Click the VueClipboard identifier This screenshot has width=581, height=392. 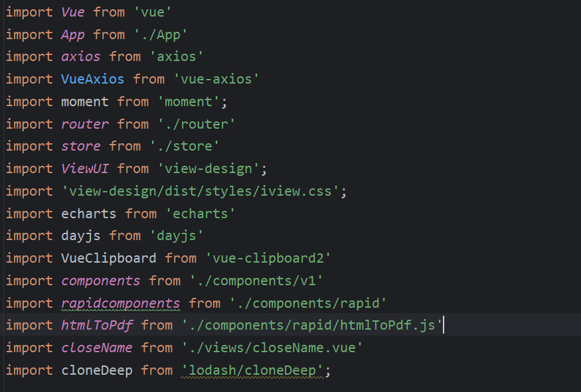[x=109, y=259]
